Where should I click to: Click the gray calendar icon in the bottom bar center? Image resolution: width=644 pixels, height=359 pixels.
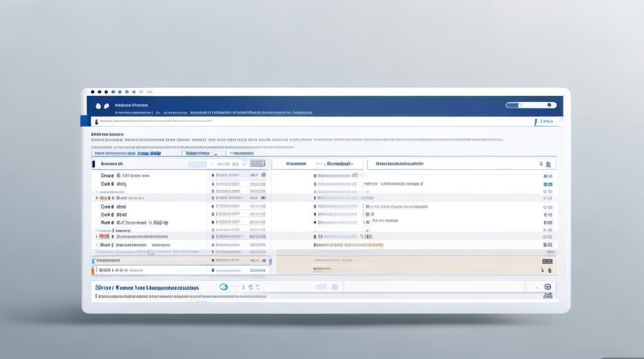(334, 287)
